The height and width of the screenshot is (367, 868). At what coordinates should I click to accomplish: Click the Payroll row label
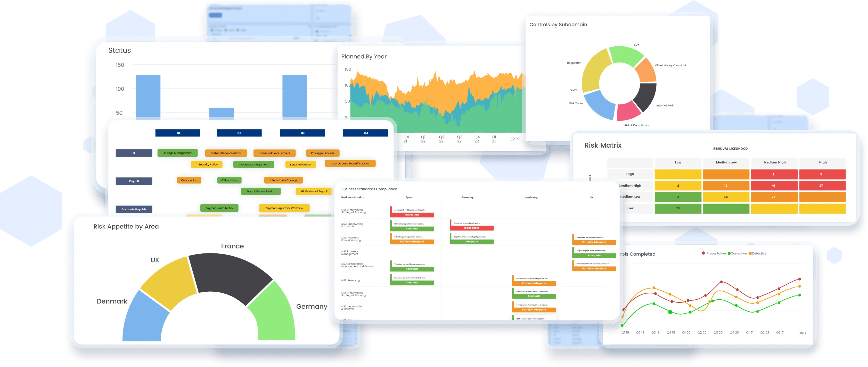coord(134,181)
